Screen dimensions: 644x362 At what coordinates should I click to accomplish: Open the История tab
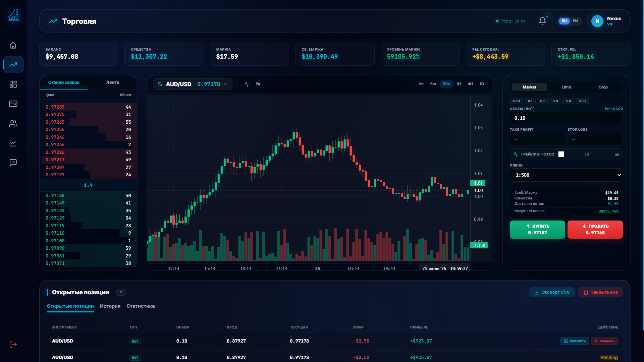(110, 306)
